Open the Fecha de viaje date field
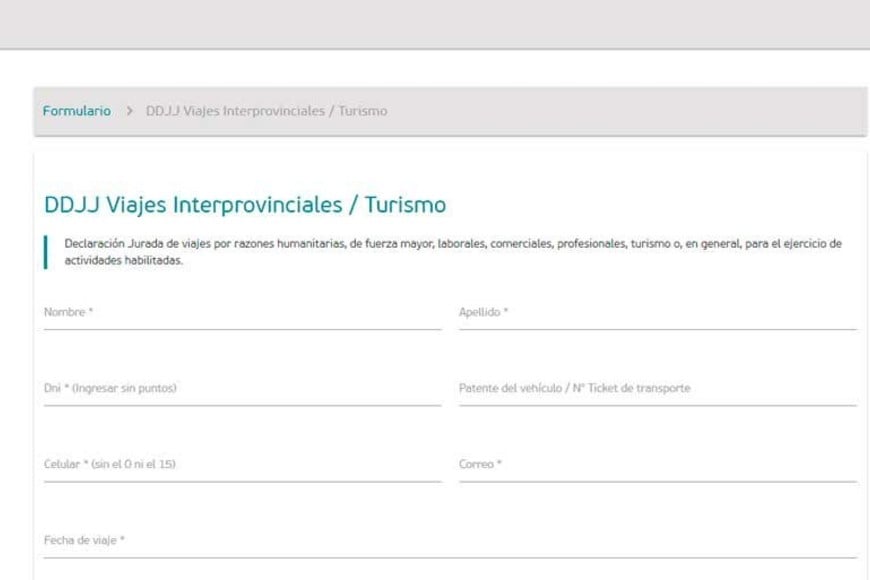The image size is (870, 580). (450, 541)
